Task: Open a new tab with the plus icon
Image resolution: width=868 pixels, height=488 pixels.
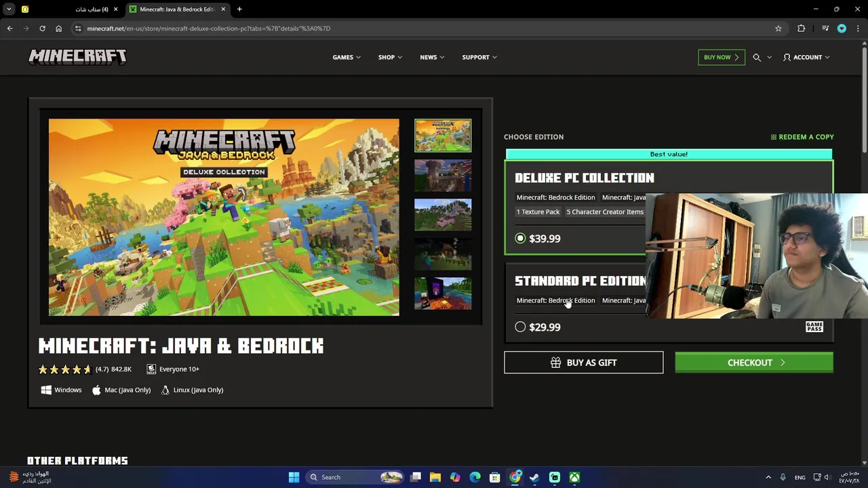Action: [239, 9]
